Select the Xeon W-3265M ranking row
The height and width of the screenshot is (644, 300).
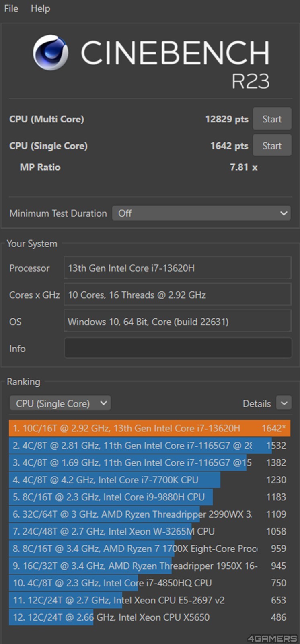tap(149, 531)
